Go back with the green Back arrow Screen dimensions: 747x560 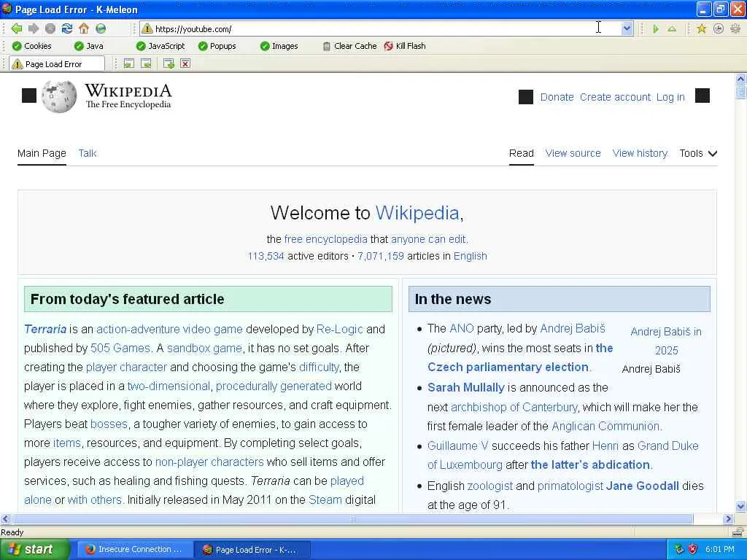pyautogui.click(x=17, y=28)
